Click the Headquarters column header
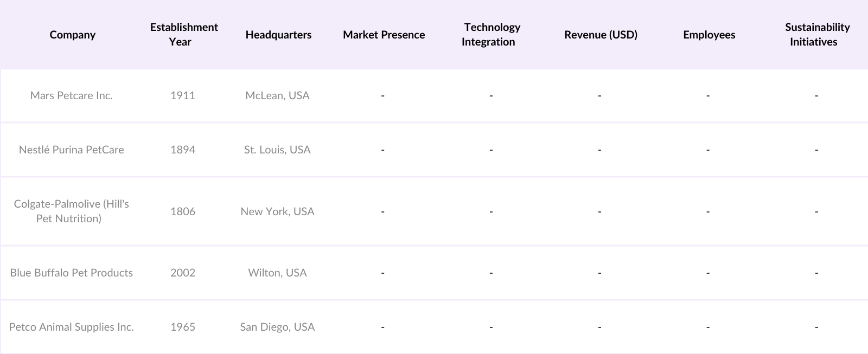 coord(278,35)
